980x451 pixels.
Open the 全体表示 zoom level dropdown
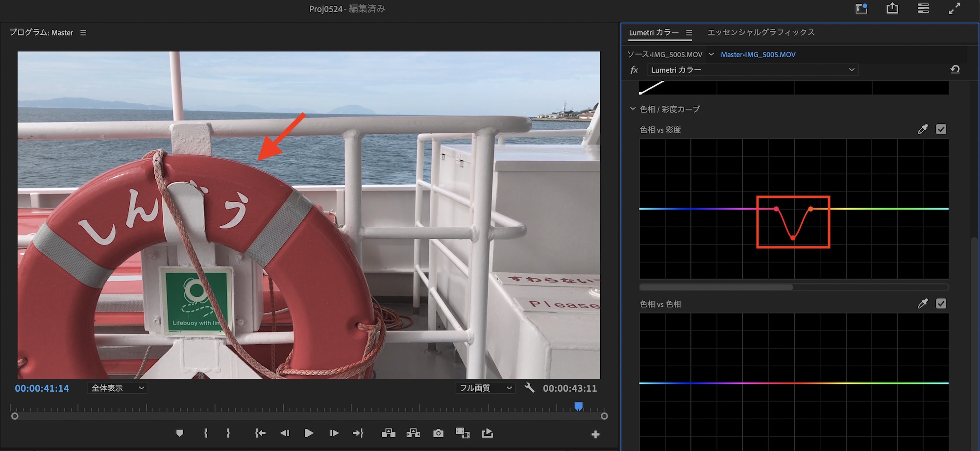pos(118,388)
